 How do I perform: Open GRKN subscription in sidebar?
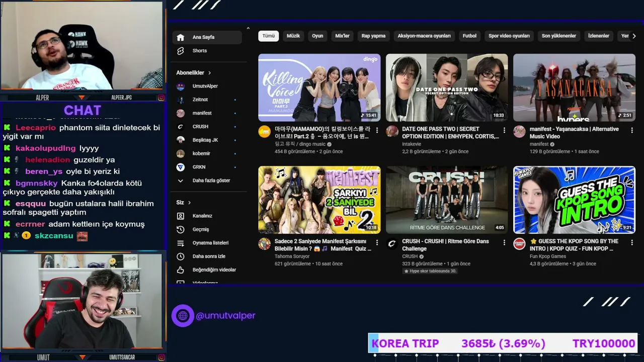point(207,167)
